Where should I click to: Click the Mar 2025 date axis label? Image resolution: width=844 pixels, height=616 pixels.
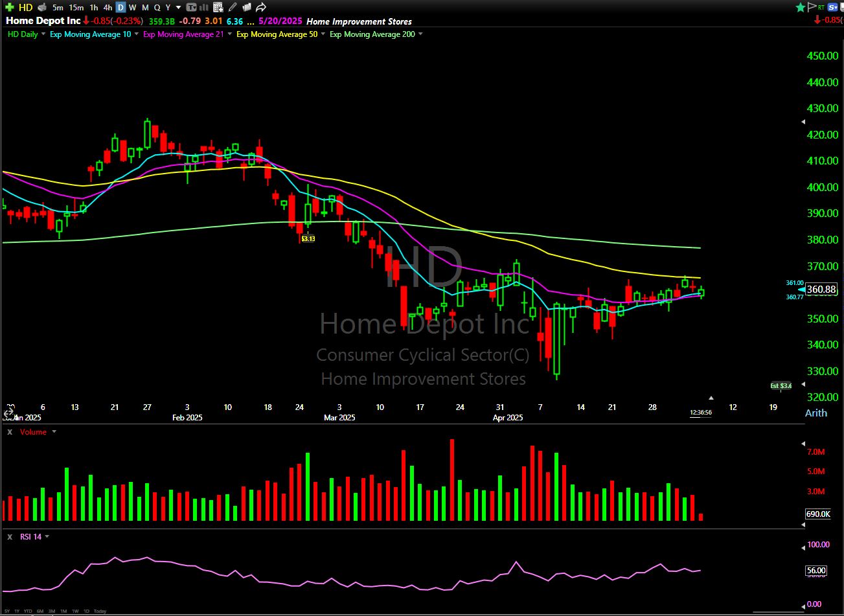[339, 418]
